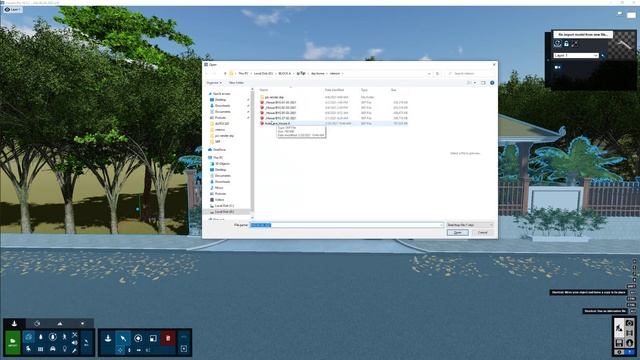Click New folder in dialog toolbar
This screenshot has width=640, height=360.
pos(236,83)
